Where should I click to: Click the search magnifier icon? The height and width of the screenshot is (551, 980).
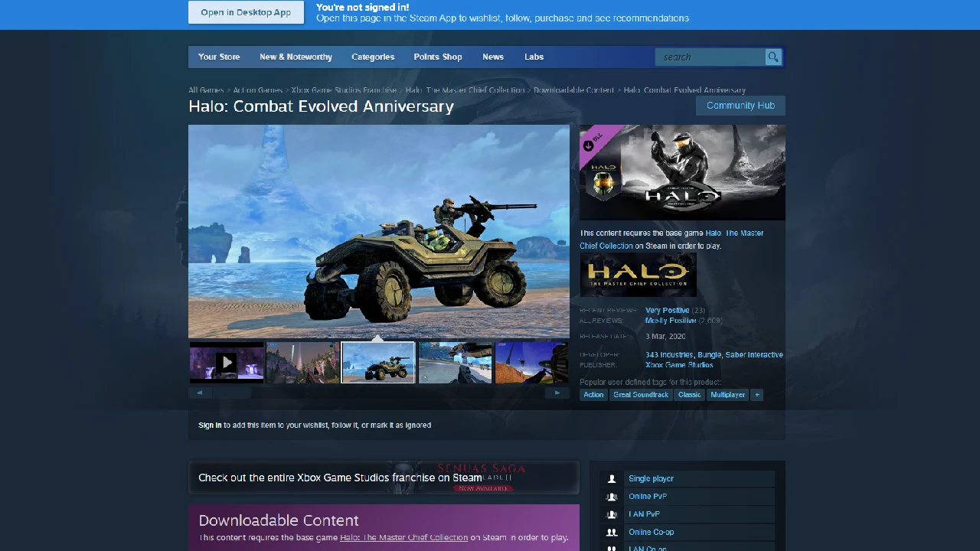(773, 57)
